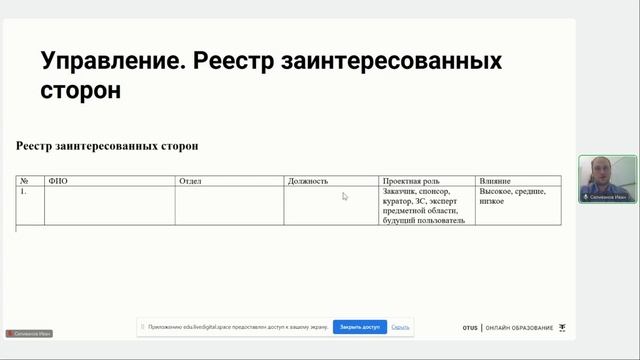Click the drag handle of the screen-sharing bar
The height and width of the screenshot is (360, 640).
[142, 327]
